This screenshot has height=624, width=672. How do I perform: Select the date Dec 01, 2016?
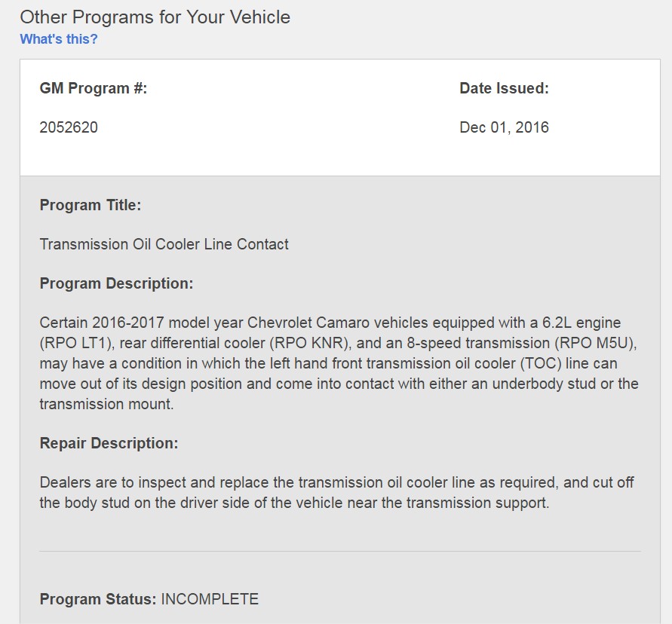pyautogui.click(x=504, y=127)
